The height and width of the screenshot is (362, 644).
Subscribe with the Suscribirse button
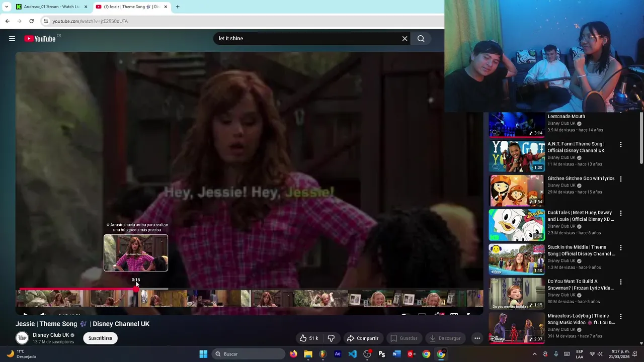click(x=100, y=338)
